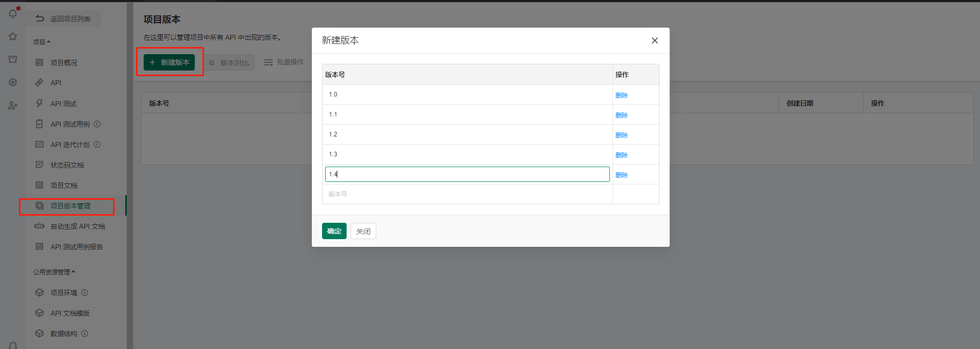Open the notifications bell icon
The height and width of the screenshot is (349, 980).
coord(13,14)
